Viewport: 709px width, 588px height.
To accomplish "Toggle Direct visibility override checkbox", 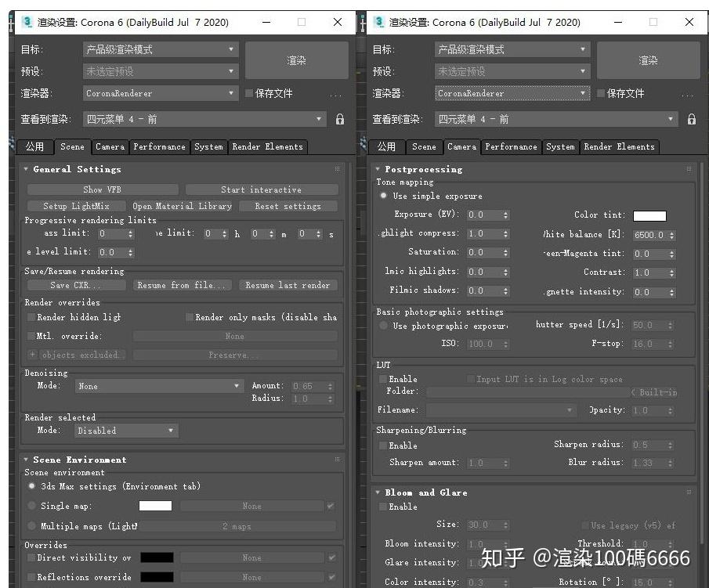I will click(x=31, y=557).
